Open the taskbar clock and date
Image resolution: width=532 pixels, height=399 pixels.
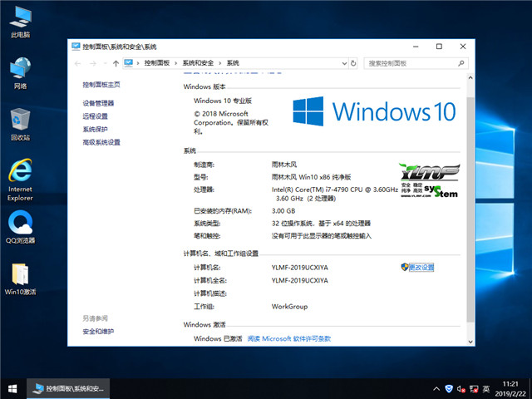tap(510, 389)
